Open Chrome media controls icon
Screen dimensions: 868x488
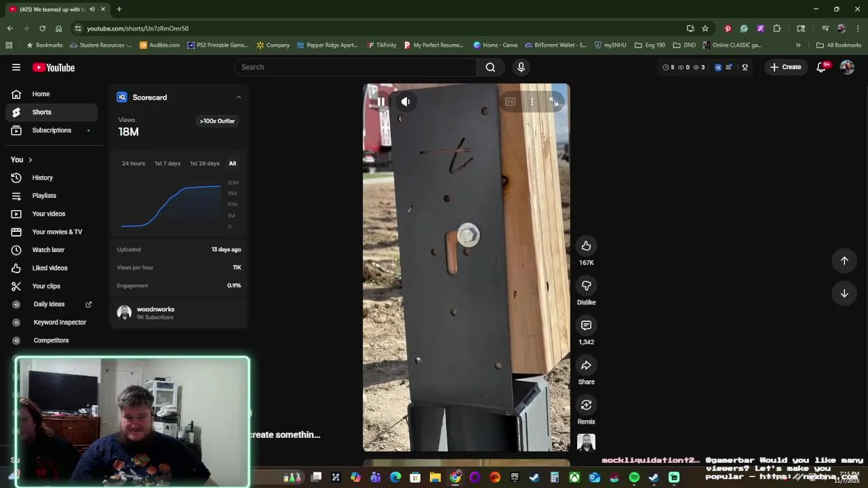click(x=825, y=28)
